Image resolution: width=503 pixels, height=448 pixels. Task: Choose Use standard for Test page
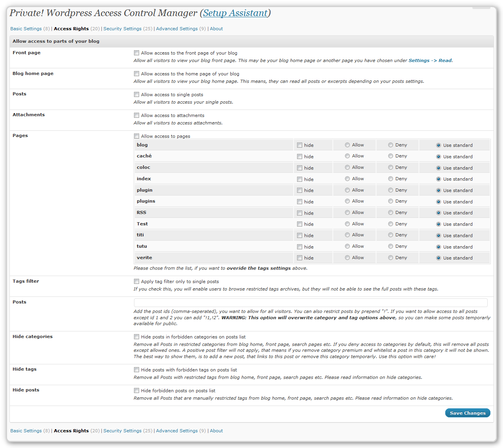pyautogui.click(x=438, y=224)
